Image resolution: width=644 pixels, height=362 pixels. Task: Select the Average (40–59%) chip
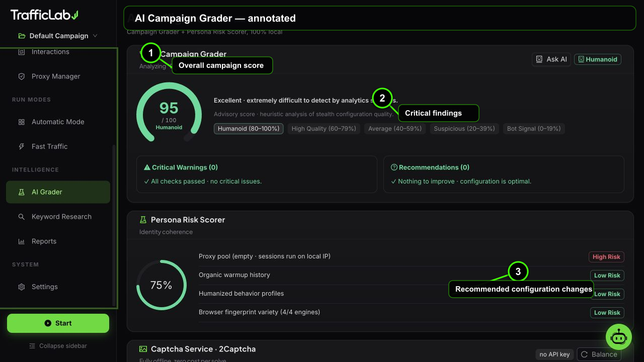point(395,129)
